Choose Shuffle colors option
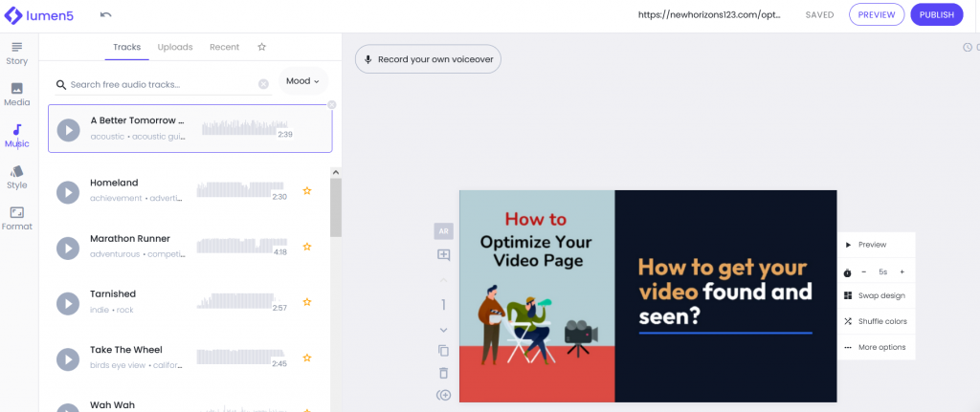 877,321
